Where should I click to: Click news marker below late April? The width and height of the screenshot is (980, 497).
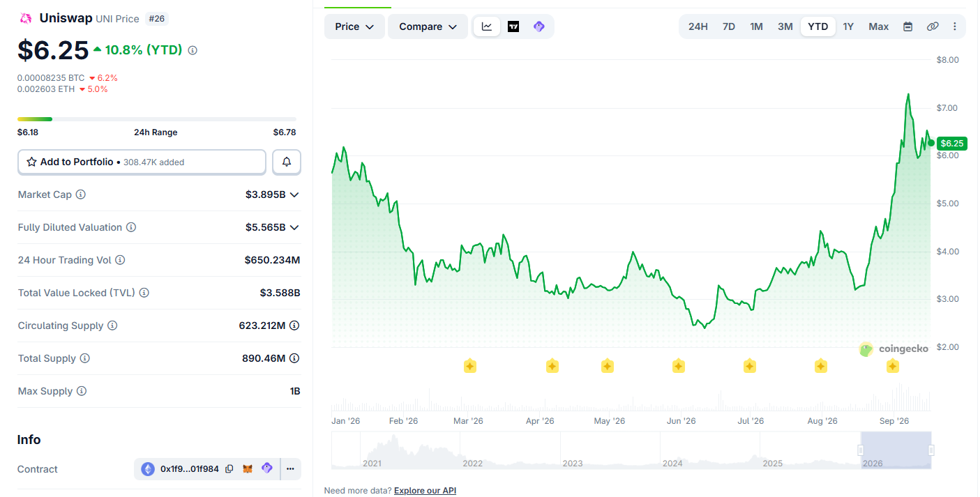point(608,366)
